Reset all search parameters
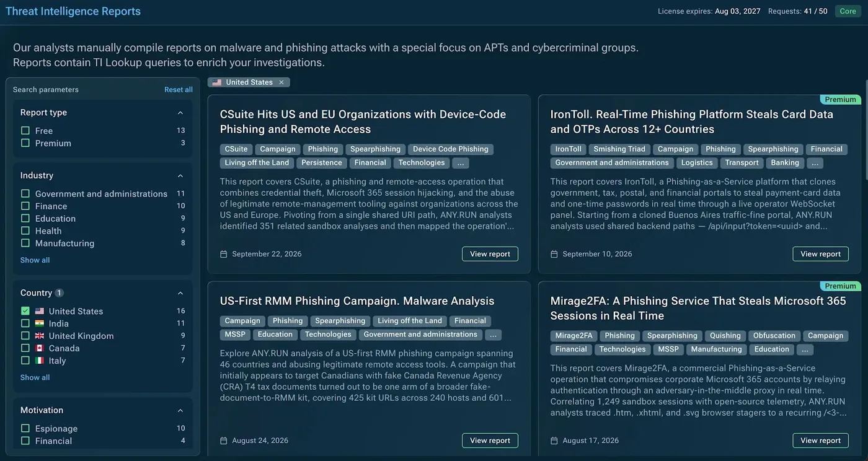Image resolution: width=868 pixels, height=461 pixels. pyautogui.click(x=179, y=90)
